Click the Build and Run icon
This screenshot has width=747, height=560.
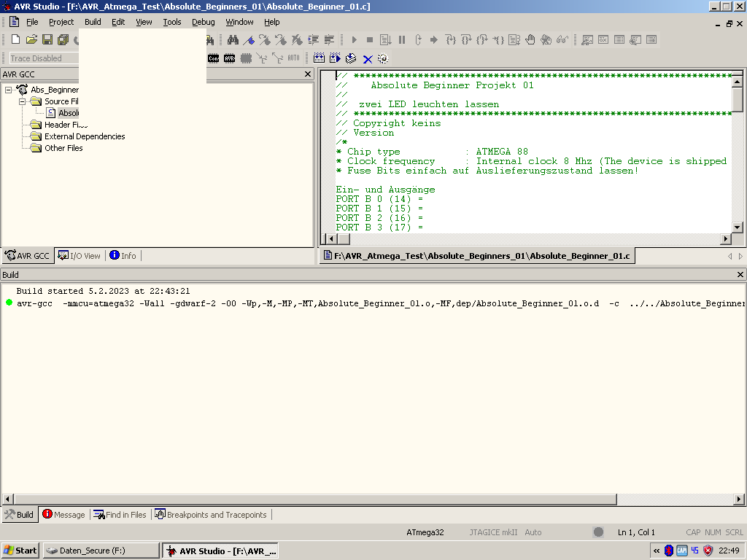[335, 58]
